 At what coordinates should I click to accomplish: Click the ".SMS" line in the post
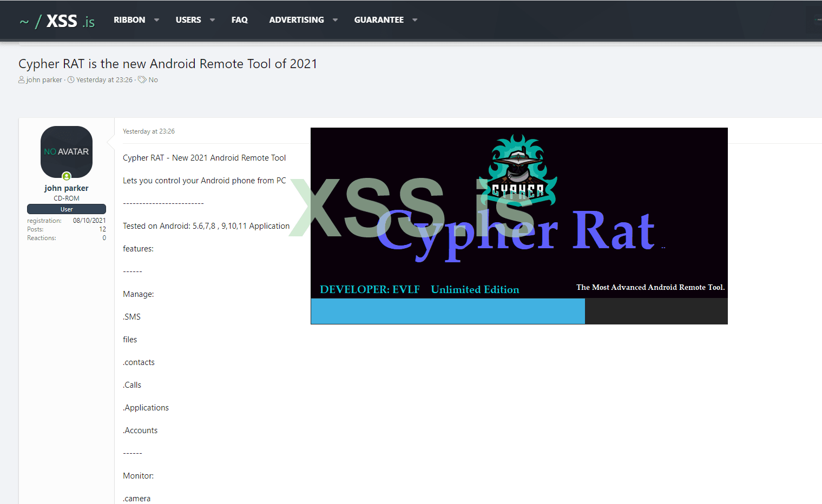(x=131, y=317)
